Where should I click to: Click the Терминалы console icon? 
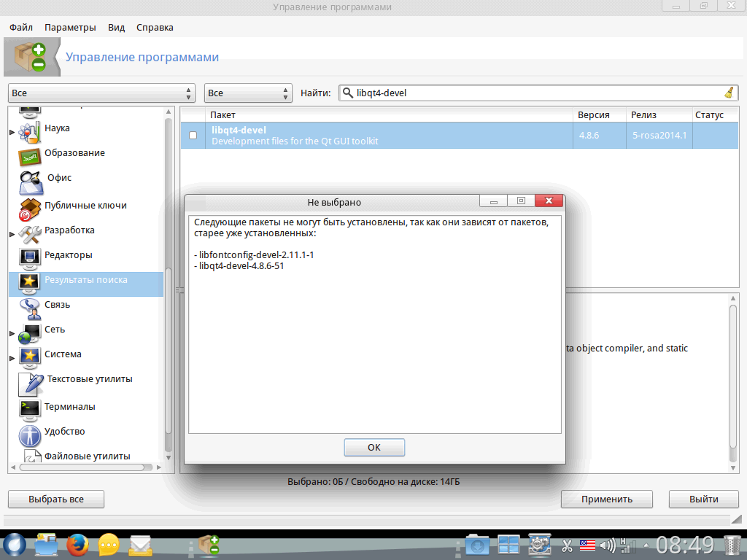point(29,411)
